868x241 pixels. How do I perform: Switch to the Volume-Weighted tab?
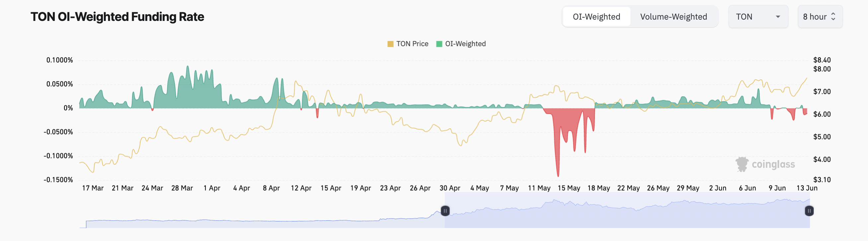click(x=673, y=17)
